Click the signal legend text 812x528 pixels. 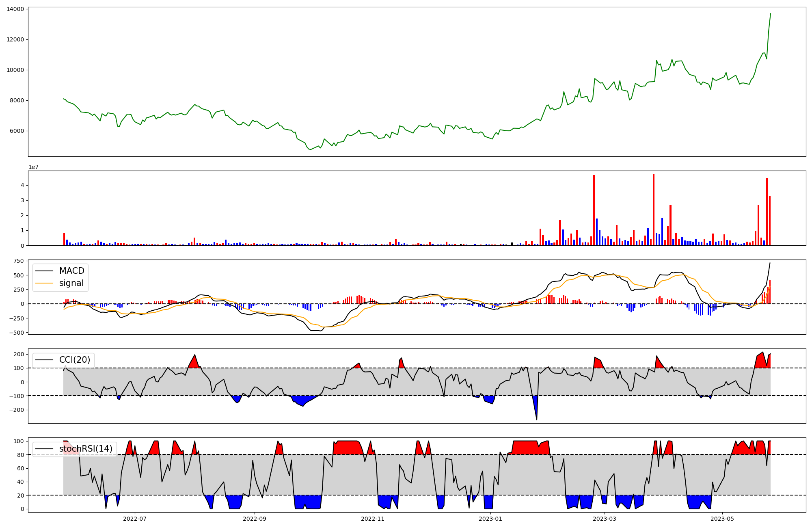tap(71, 283)
